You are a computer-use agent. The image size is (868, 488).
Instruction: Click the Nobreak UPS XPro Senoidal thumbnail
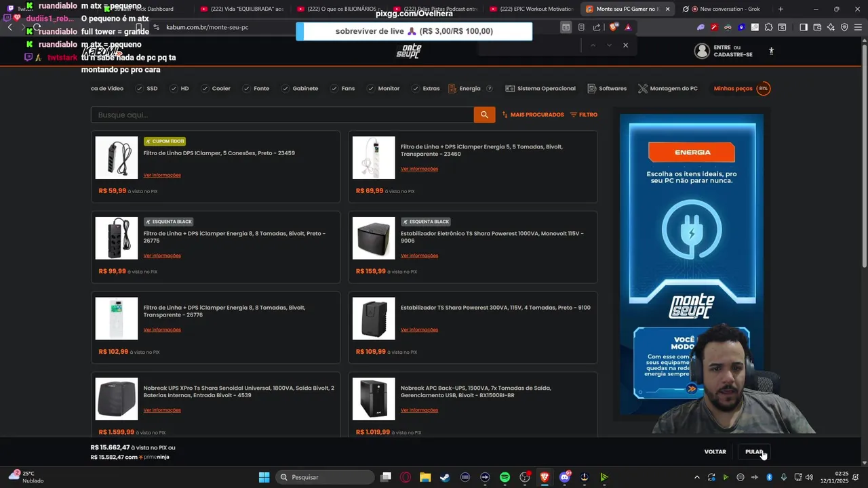(x=117, y=399)
